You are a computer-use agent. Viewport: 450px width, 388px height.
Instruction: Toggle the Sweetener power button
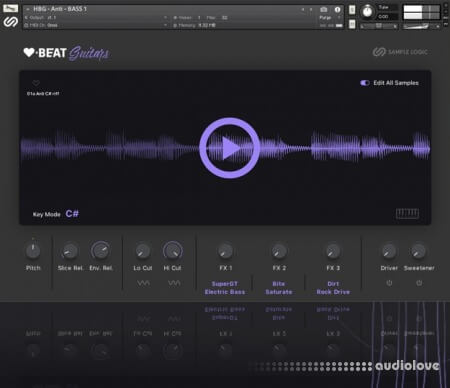tap(419, 283)
